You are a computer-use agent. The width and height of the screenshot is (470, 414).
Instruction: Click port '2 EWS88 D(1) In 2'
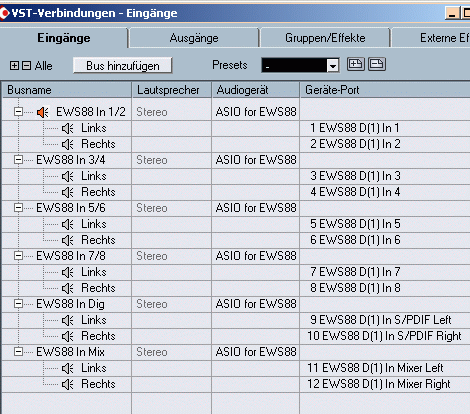355,144
